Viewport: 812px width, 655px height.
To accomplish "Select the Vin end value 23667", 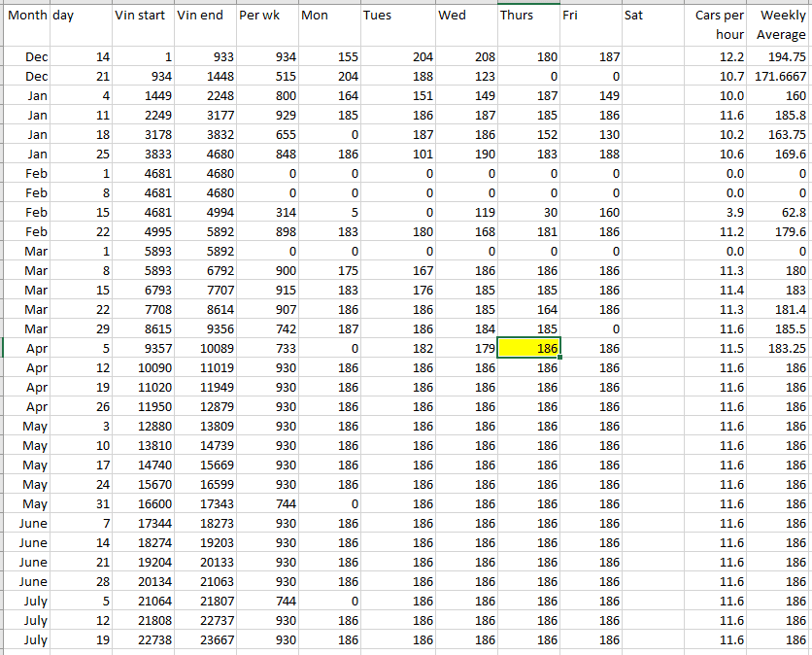I will click(205, 640).
